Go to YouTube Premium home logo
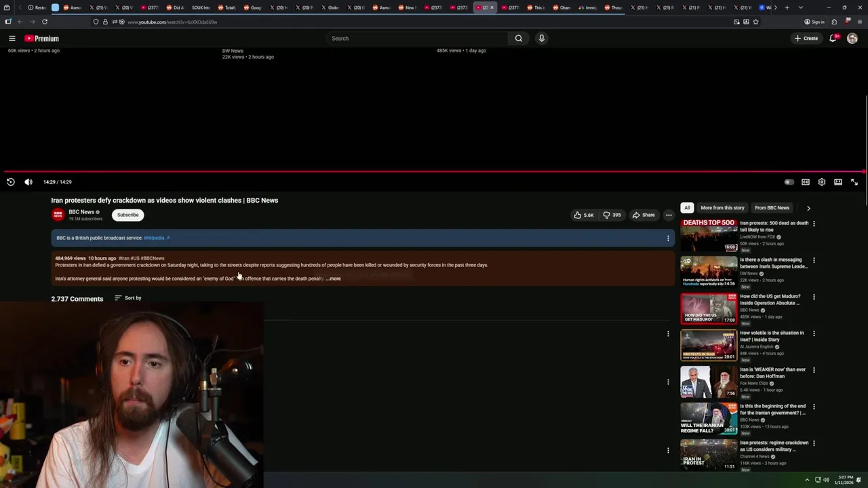868x488 pixels. click(41, 39)
